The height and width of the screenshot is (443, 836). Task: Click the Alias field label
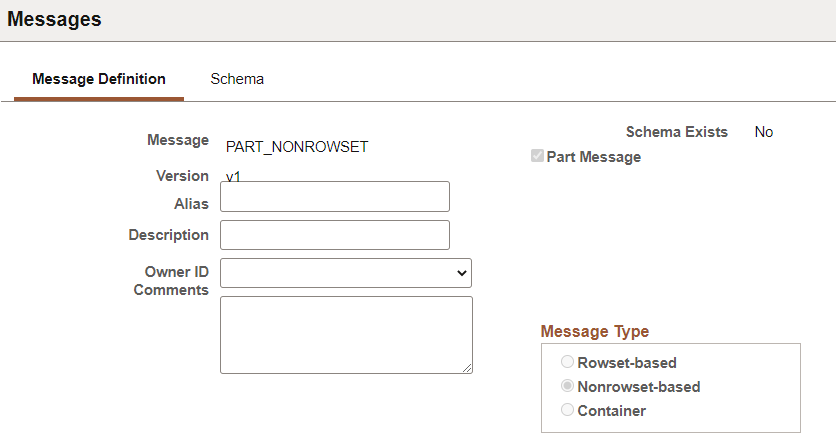(191, 203)
